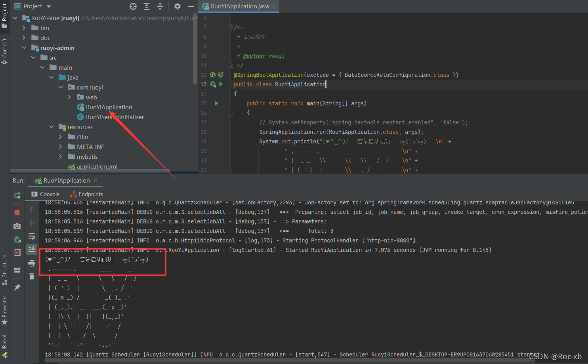Toggle Soft-Wrap in the console toolbar
This screenshot has height=364, width=588.
point(32,236)
